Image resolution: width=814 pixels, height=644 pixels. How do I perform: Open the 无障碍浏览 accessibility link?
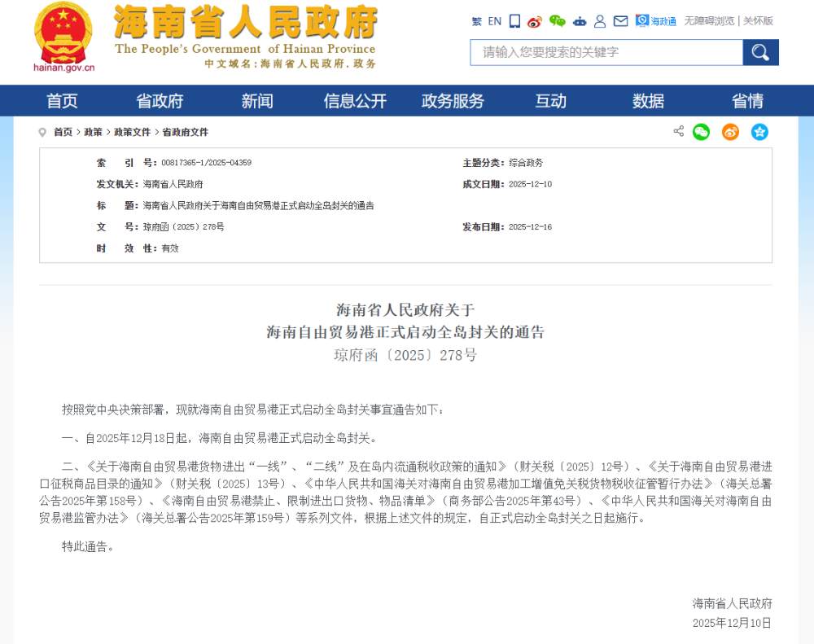[x=708, y=21]
